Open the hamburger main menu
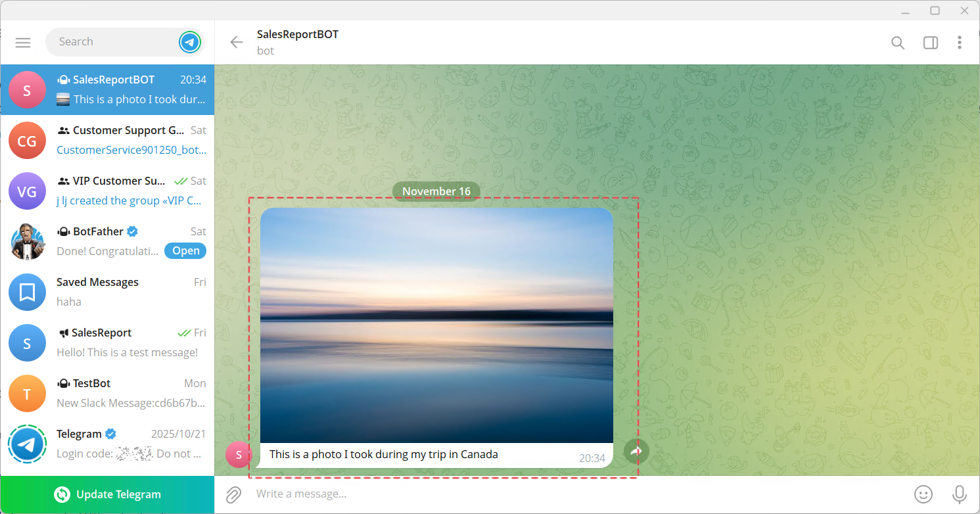This screenshot has height=514, width=980. pos(23,43)
